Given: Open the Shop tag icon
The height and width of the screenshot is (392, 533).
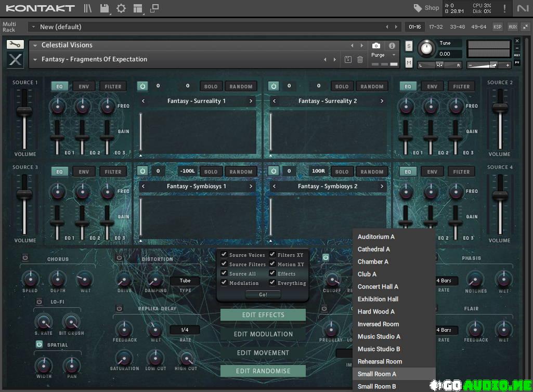Looking at the screenshot, I should click(418, 7).
